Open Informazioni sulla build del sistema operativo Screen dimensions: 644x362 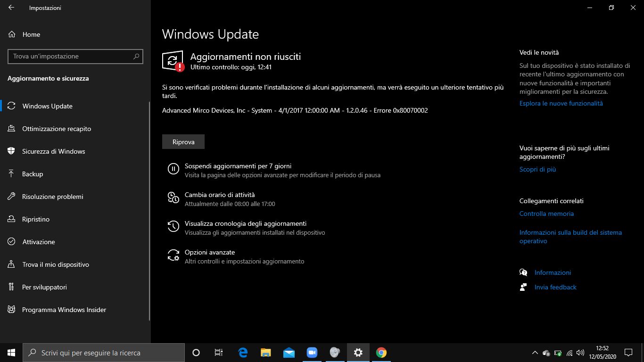pos(570,237)
